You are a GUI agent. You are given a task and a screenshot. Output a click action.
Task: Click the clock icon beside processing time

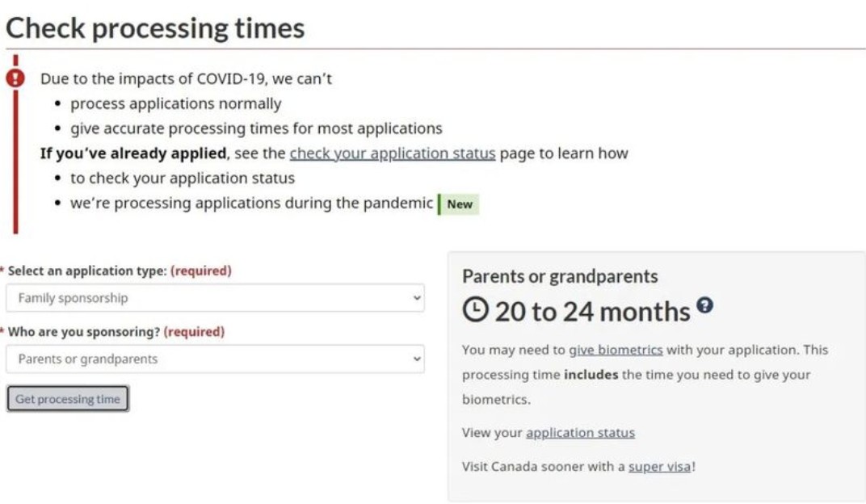tap(475, 311)
